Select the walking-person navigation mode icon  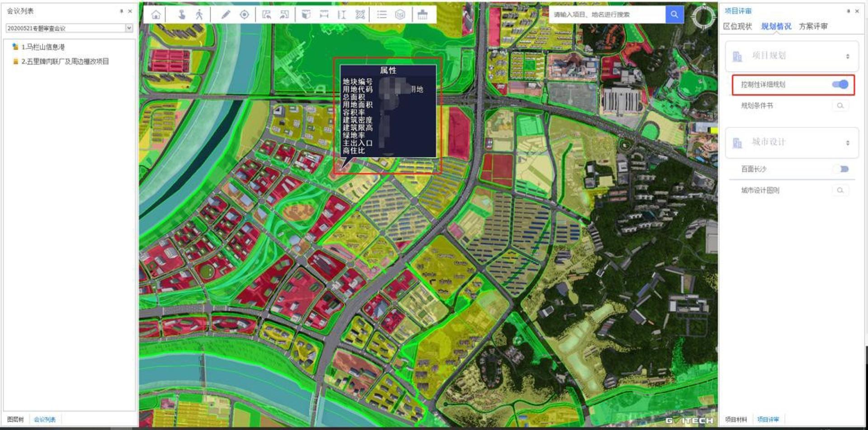tap(199, 15)
